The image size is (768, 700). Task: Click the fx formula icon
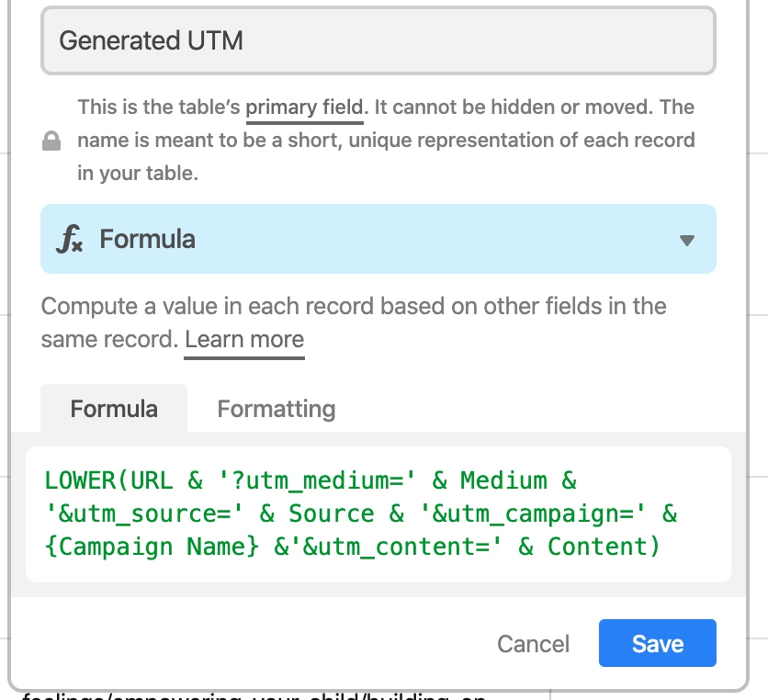coord(69,239)
